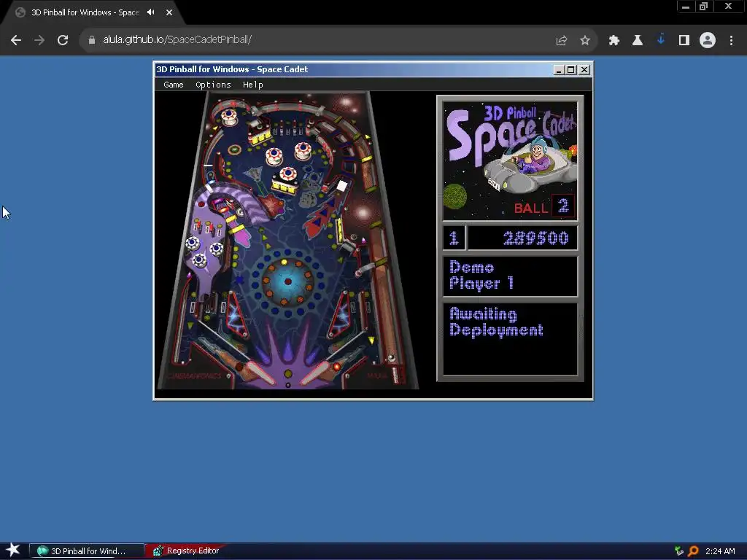The image size is (747, 560).
Task: Open the Extensions puzzle icon
Action: coord(614,41)
